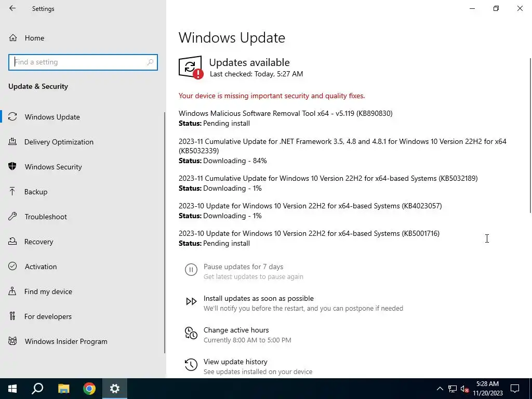Show hidden tray icons chevron
Screen dimensions: 532x399
440,389
